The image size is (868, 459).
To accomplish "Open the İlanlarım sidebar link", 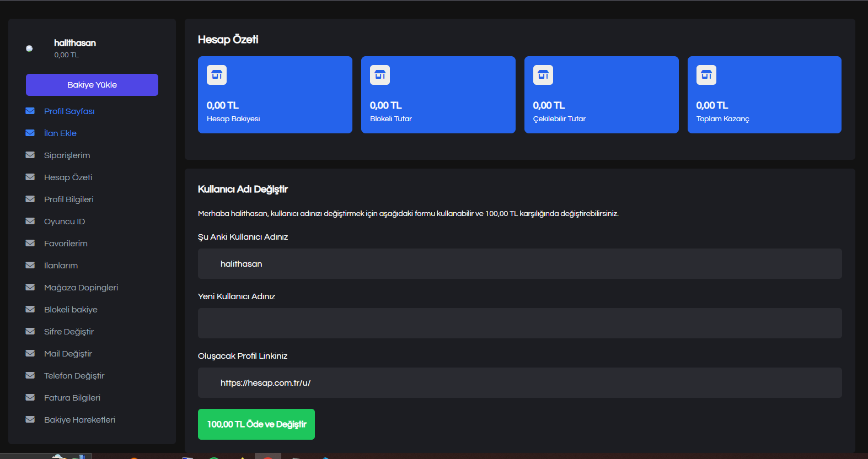I will point(61,266).
